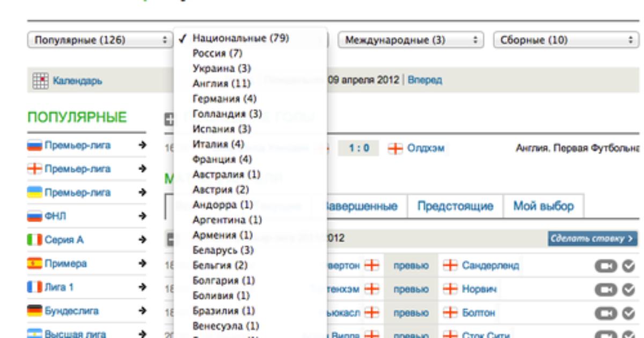Toggle the checkmark for the Норвич match
The width and height of the screenshot is (644, 338).
(628, 289)
